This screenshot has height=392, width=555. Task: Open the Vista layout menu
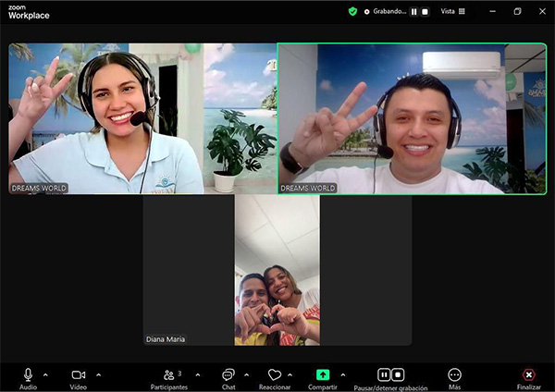click(452, 12)
